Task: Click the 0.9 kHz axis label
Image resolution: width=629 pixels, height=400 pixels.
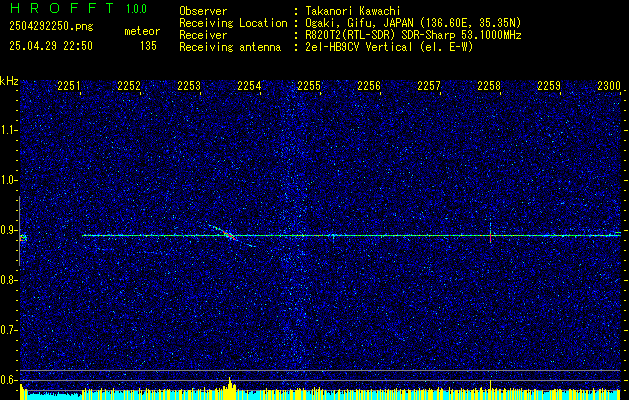Action: (9, 230)
